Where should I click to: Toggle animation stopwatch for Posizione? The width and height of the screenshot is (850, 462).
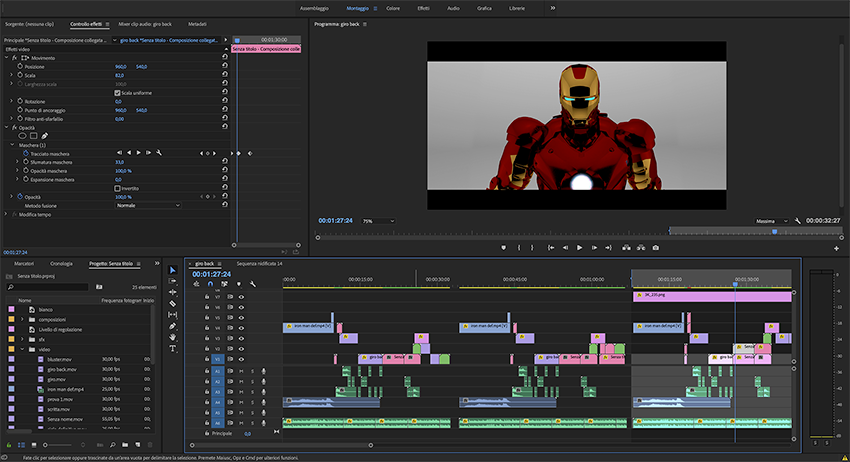point(20,66)
